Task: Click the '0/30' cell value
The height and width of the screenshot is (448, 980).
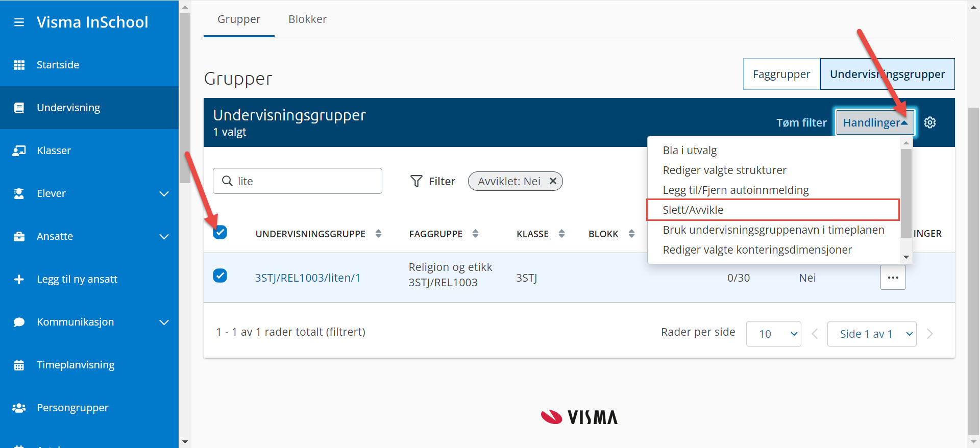Action: pos(739,278)
